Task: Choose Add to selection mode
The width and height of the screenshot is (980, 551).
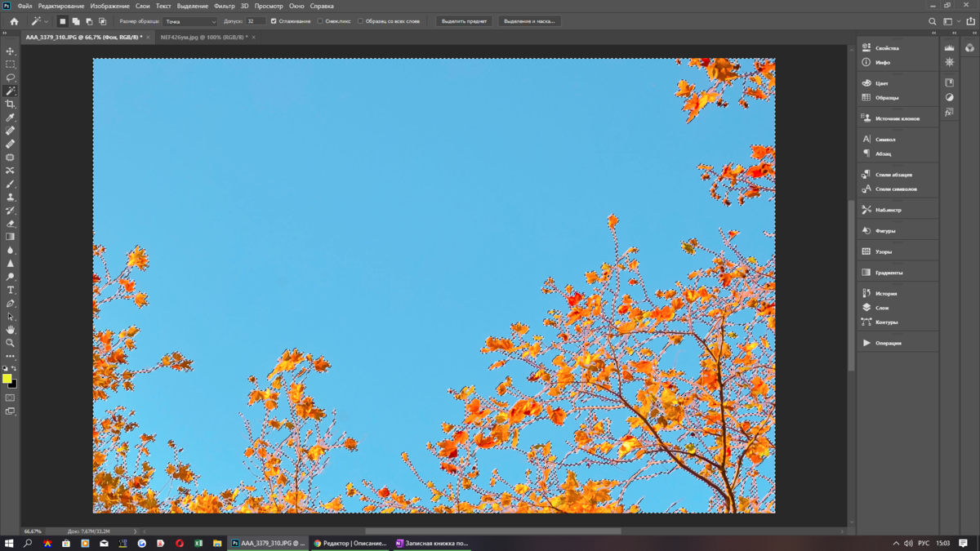Action: click(76, 21)
